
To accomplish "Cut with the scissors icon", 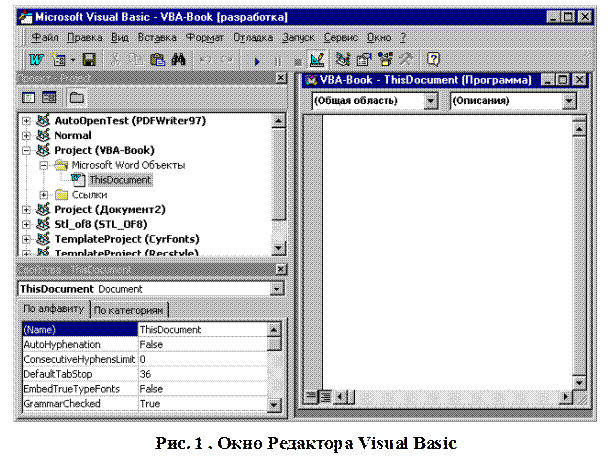I will (x=115, y=60).
